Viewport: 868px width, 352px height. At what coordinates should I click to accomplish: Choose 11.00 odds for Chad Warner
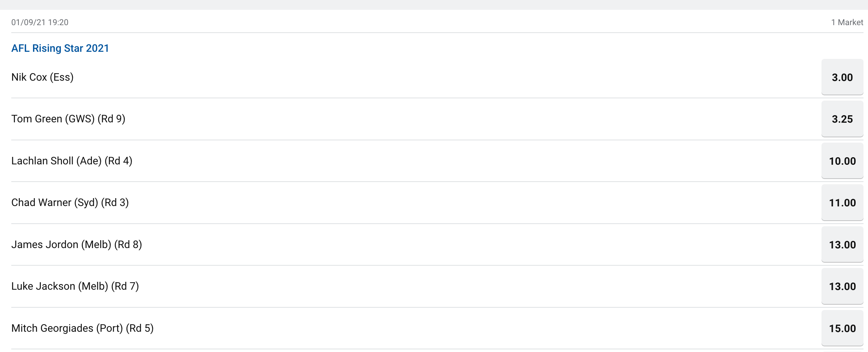842,203
